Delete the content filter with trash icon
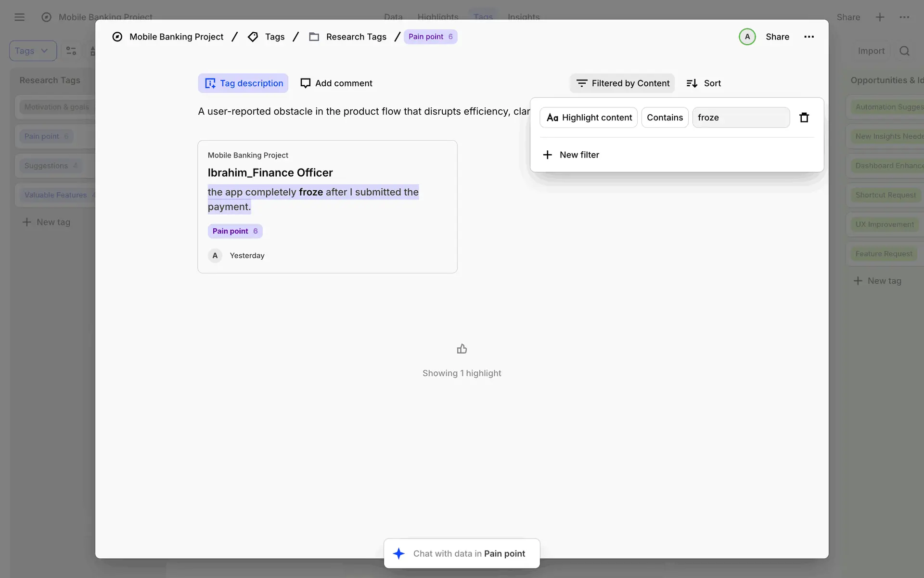 click(804, 118)
